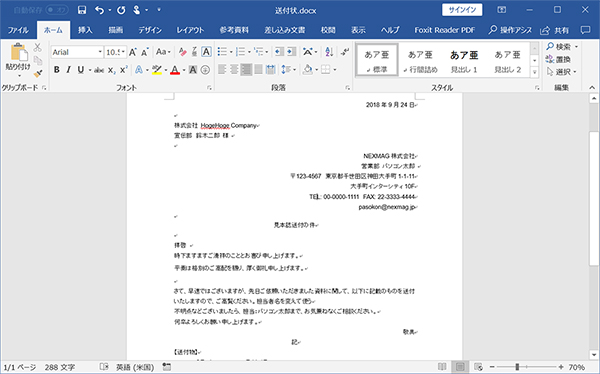Center align paragraph text

[x=234, y=70]
